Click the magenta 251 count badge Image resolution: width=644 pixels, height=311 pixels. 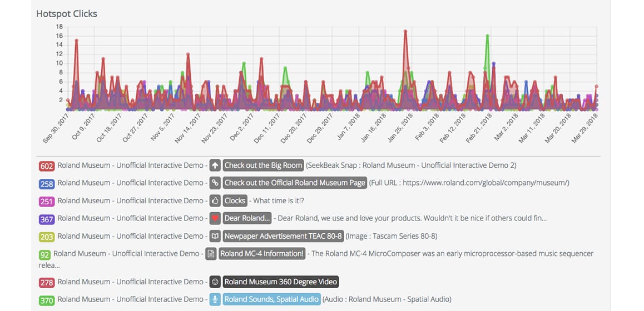47,202
